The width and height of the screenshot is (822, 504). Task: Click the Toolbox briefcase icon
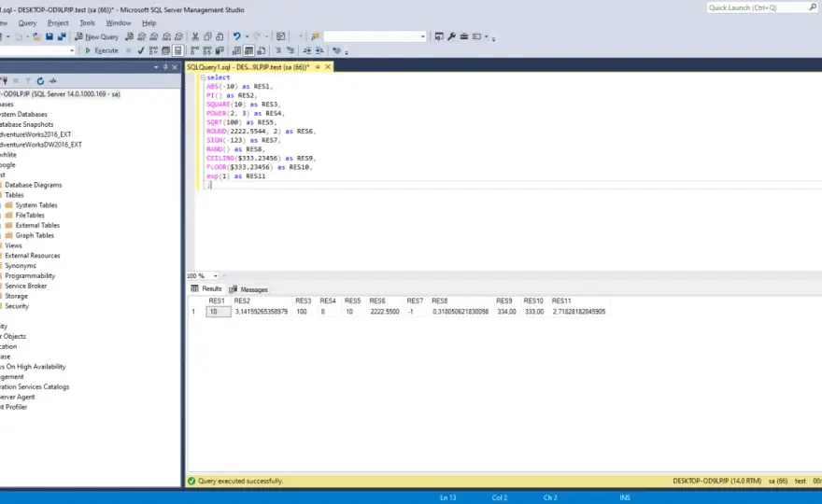464,36
